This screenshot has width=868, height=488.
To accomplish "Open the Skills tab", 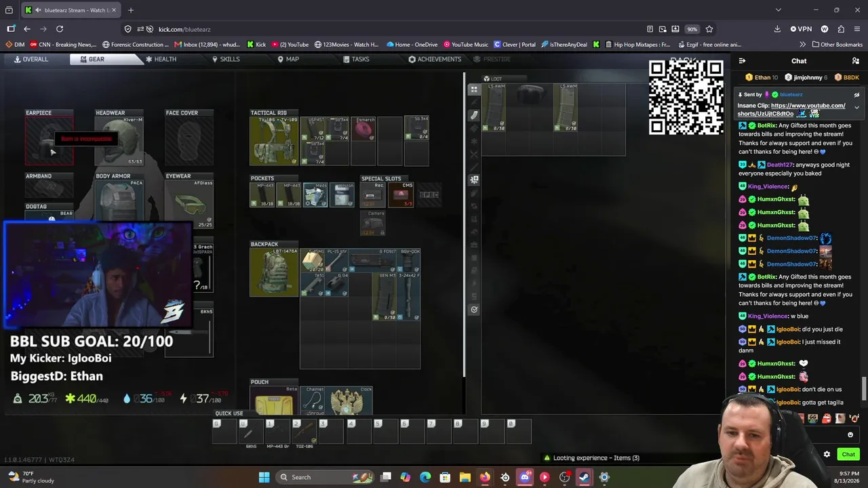I will pos(226,59).
